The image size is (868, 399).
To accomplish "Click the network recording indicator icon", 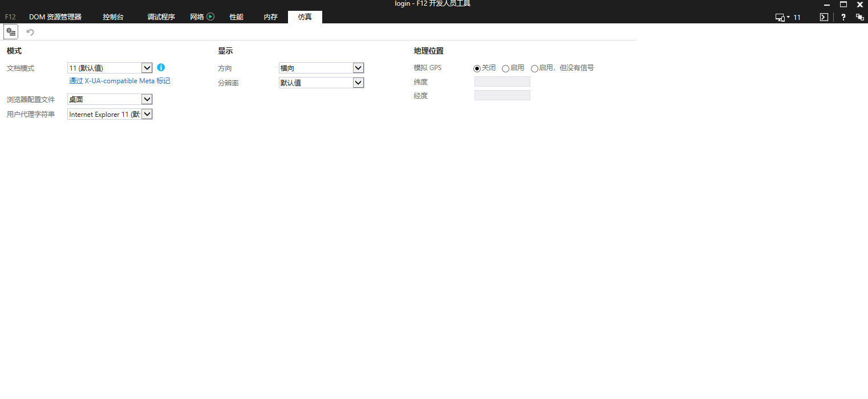I will point(210,16).
